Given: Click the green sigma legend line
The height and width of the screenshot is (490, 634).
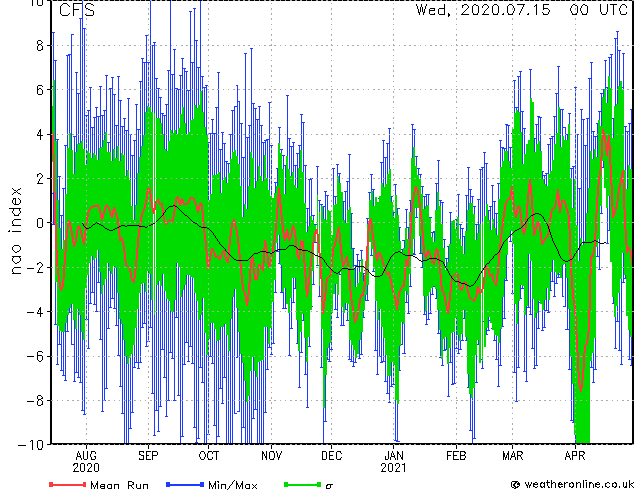Looking at the screenshot, I should pyautogui.click(x=303, y=484).
